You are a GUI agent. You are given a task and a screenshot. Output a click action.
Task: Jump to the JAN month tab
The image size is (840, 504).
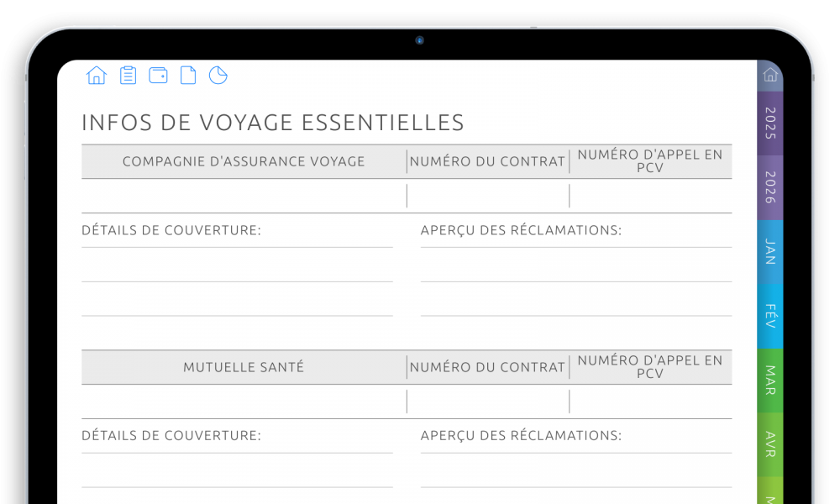[770, 252]
